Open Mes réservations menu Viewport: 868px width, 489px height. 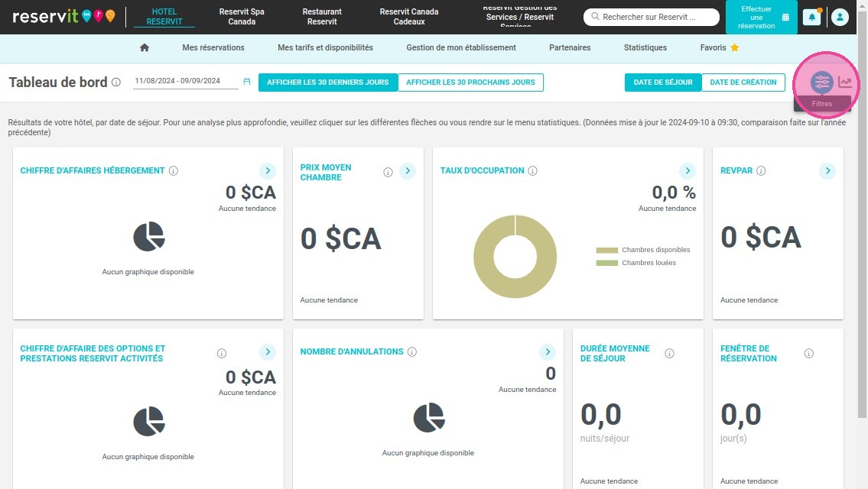[213, 47]
